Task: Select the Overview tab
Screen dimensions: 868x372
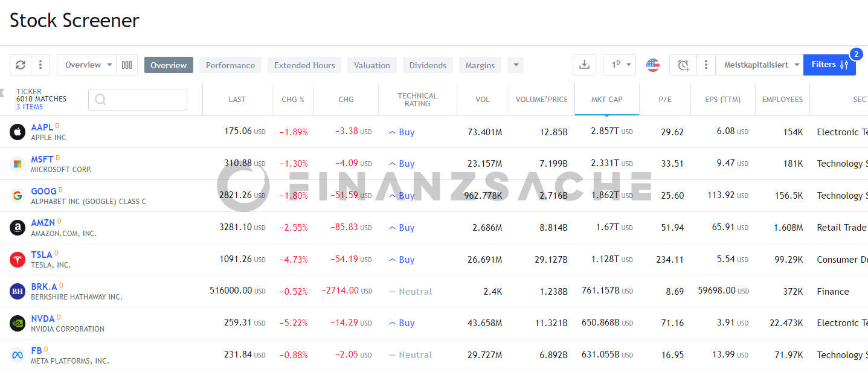Action: click(x=169, y=65)
